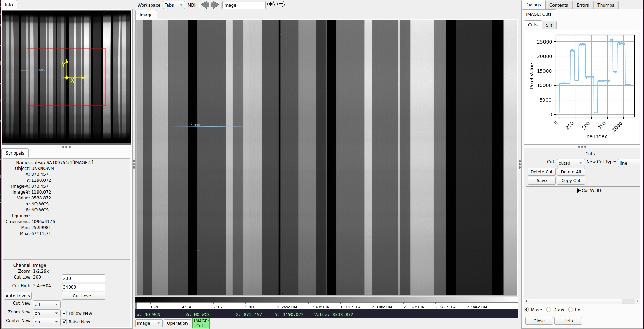Viewport: 644px width, 329px height.
Task: Select the Draw radio button
Action: click(549, 310)
